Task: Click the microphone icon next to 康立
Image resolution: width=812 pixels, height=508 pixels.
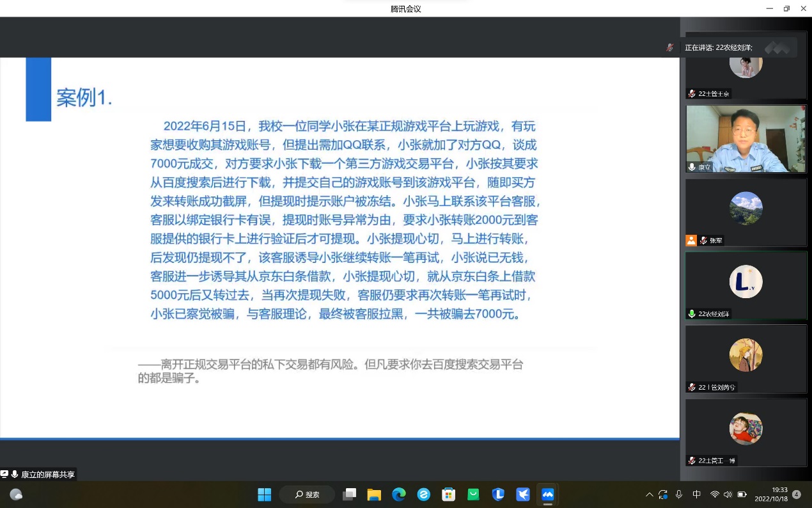Action: click(x=692, y=167)
